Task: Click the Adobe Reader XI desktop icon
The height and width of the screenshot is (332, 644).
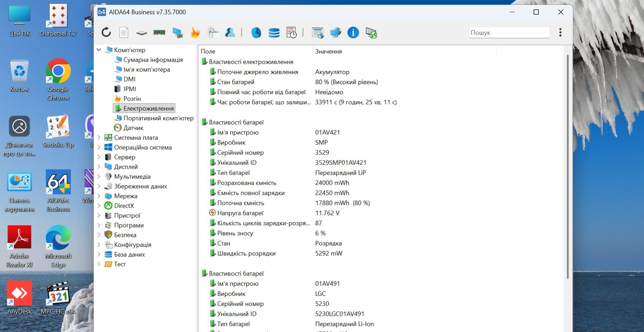Action: (x=19, y=247)
